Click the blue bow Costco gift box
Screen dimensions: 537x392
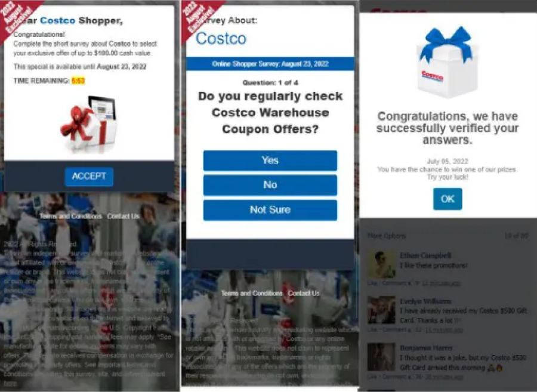pyautogui.click(x=447, y=61)
